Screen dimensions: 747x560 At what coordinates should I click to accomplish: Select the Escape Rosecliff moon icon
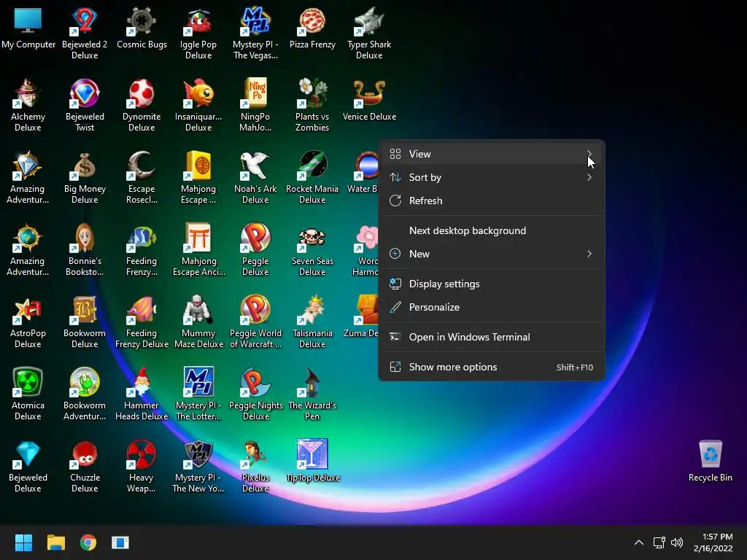click(142, 166)
